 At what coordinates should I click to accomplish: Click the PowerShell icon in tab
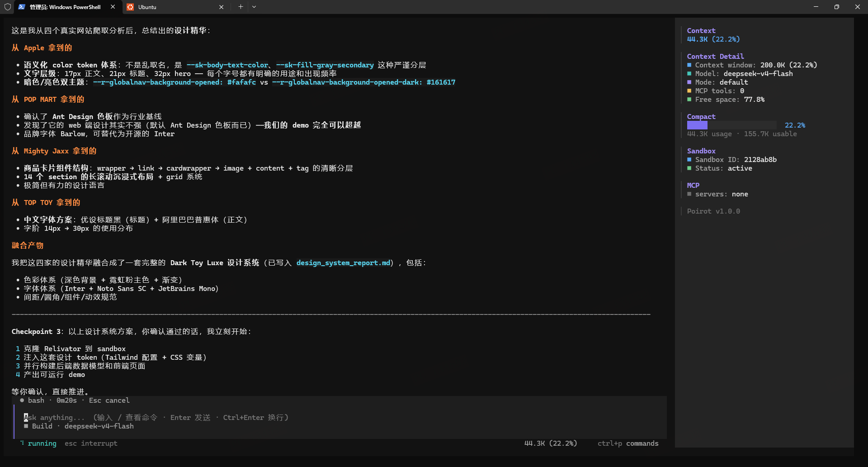[22, 7]
